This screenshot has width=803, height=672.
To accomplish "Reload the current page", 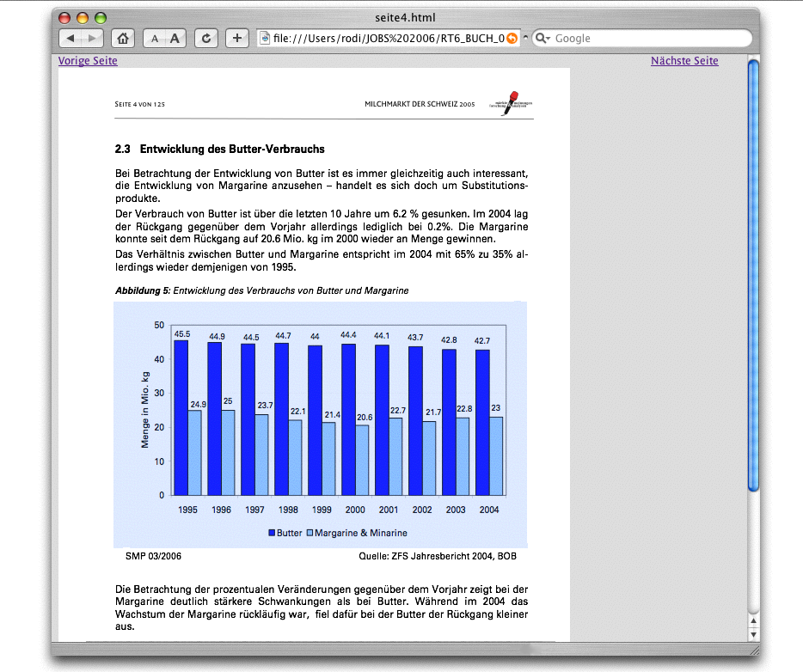I will point(206,38).
